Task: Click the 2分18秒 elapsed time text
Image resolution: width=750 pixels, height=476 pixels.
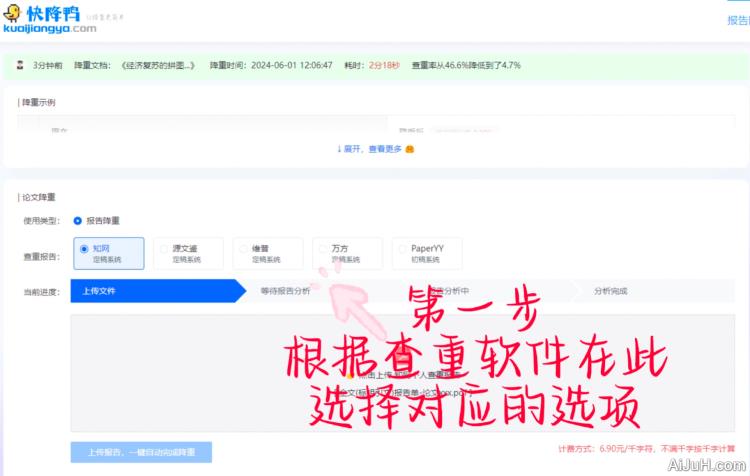Action: coord(384,65)
